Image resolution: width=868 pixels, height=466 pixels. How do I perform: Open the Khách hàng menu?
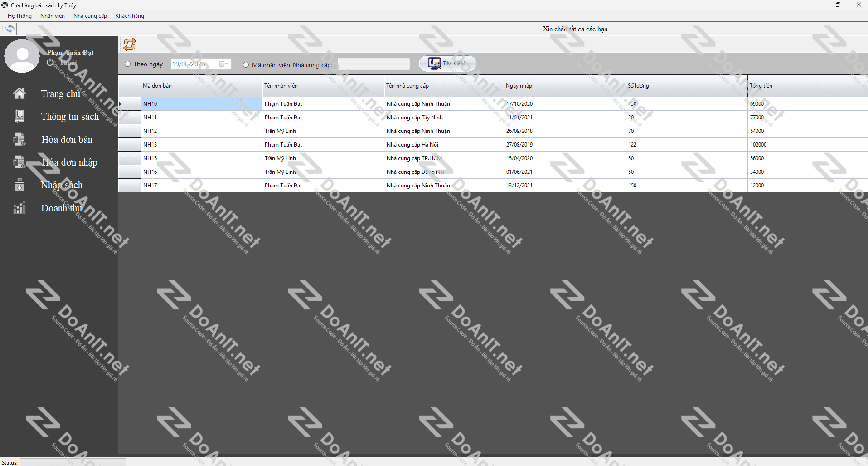click(x=130, y=16)
